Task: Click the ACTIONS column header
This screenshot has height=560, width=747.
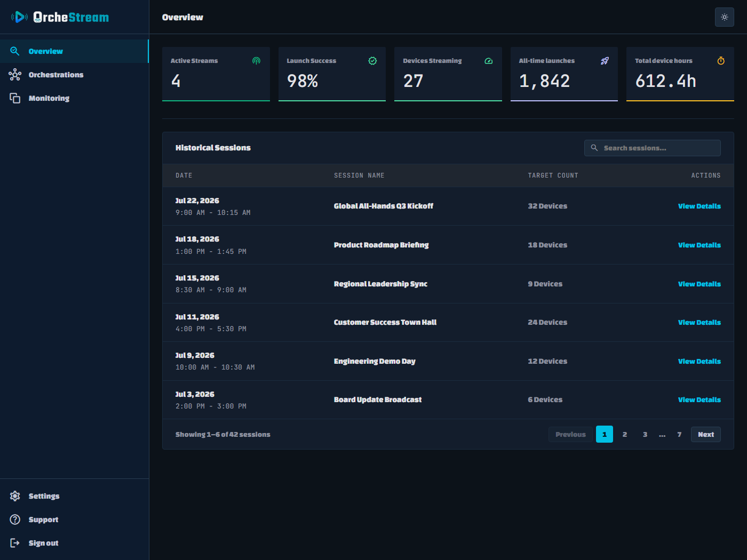Action: click(x=706, y=175)
